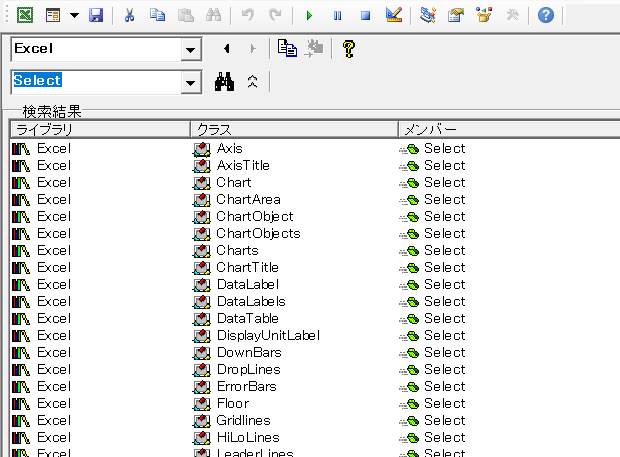
Task: Open the Excel library combo box dropdown
Action: click(x=191, y=49)
